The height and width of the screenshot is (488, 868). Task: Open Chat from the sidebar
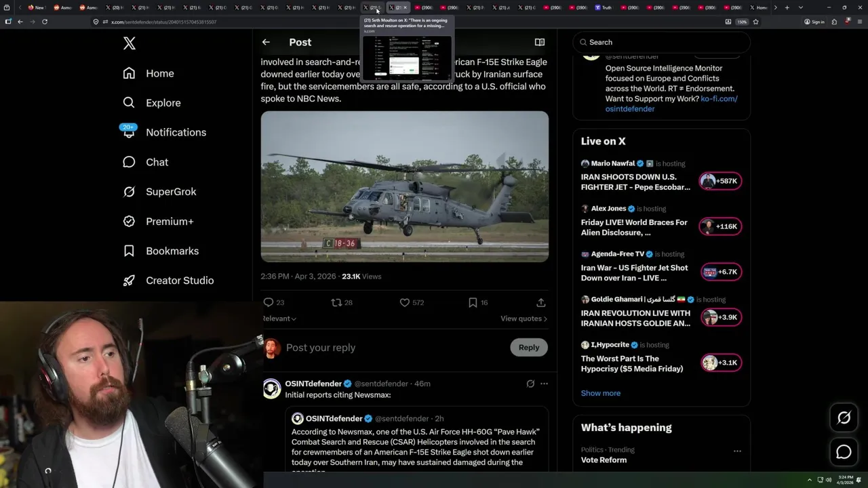(x=146, y=162)
